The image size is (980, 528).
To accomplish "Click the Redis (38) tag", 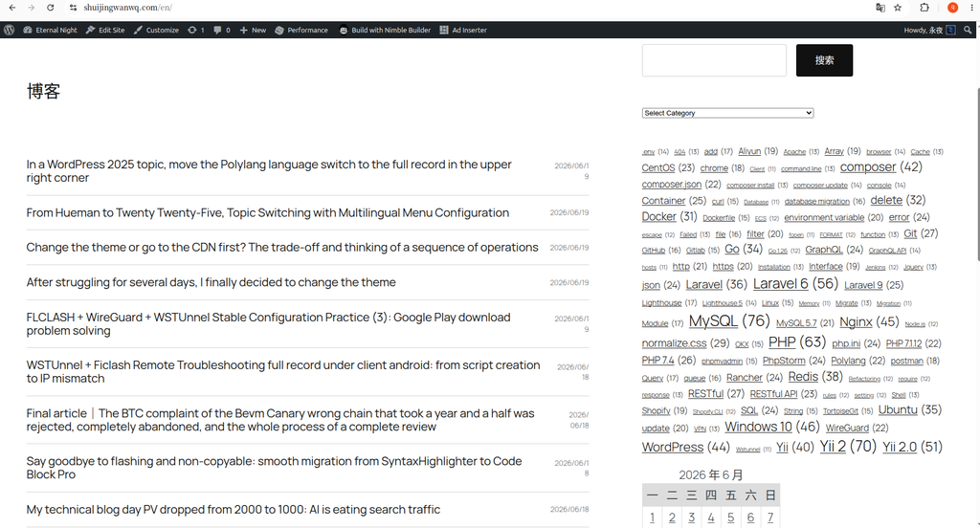I will point(815,377).
